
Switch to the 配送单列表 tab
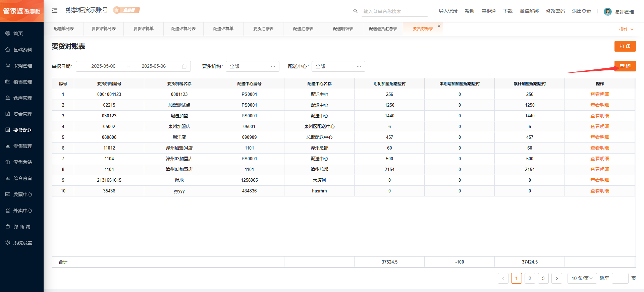[x=64, y=29]
